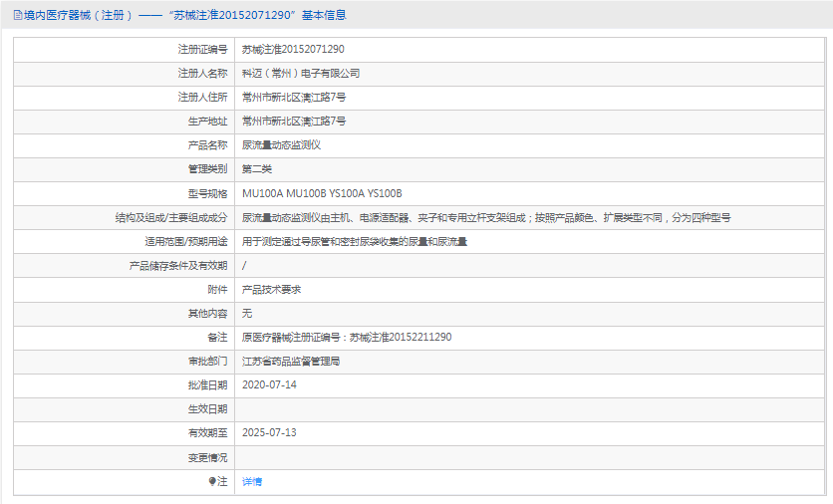Click the 变更情况 label
This screenshot has width=833, height=504.
pyautogui.click(x=207, y=457)
